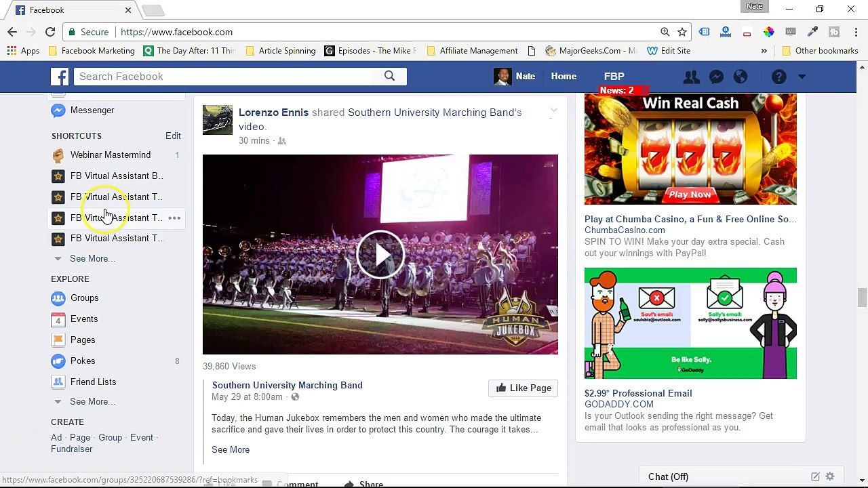Open the Facebook Marketing bookmark folder
Screen dimensions: 868x488
[92, 51]
